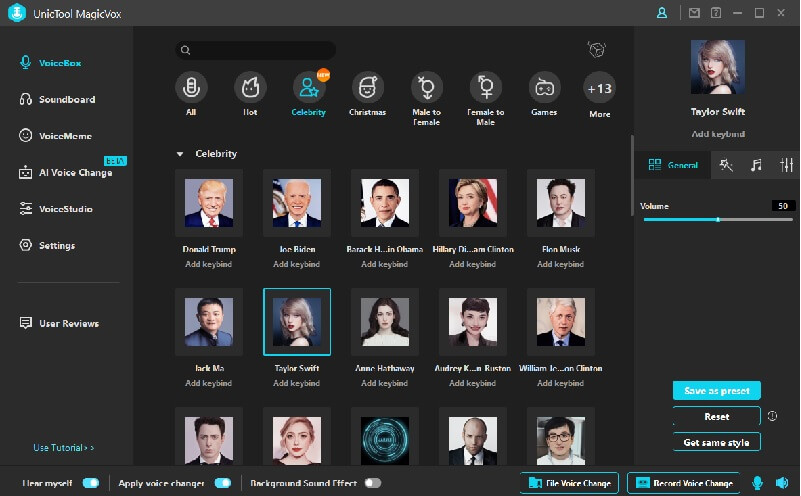The image size is (801, 496).
Task: Select the Christmas voice category icon
Action: [367, 89]
